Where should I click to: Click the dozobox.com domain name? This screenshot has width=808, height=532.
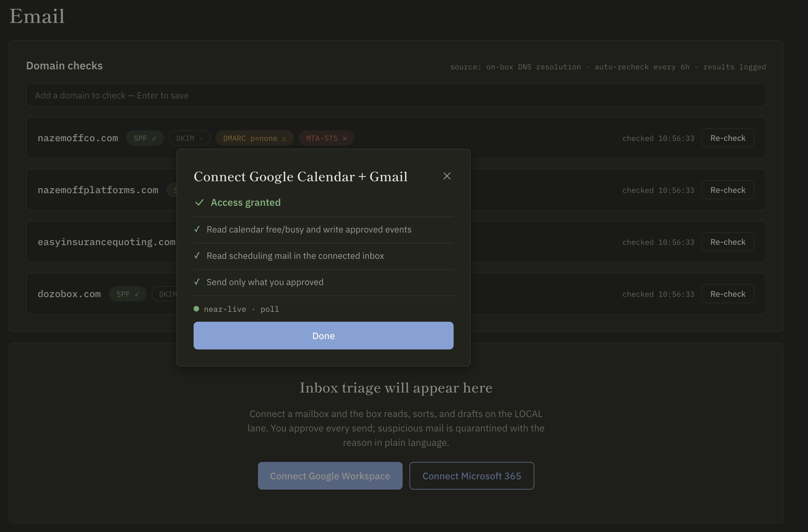pos(69,294)
